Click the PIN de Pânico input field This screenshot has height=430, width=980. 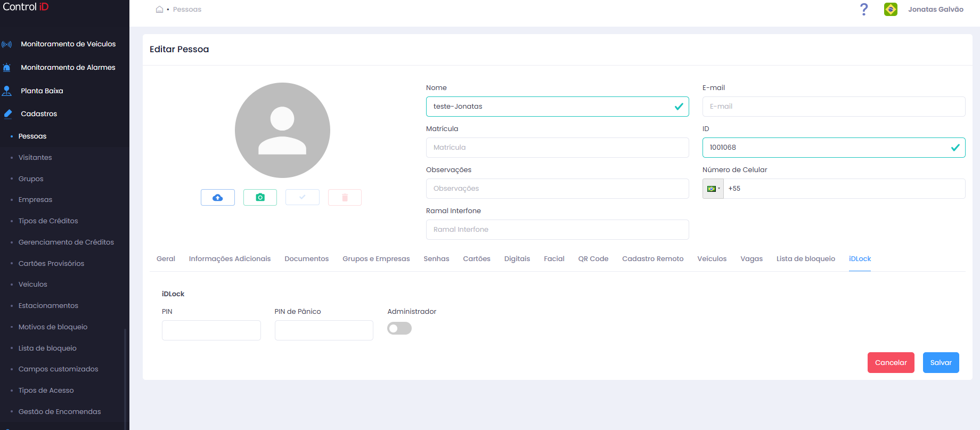(x=324, y=330)
